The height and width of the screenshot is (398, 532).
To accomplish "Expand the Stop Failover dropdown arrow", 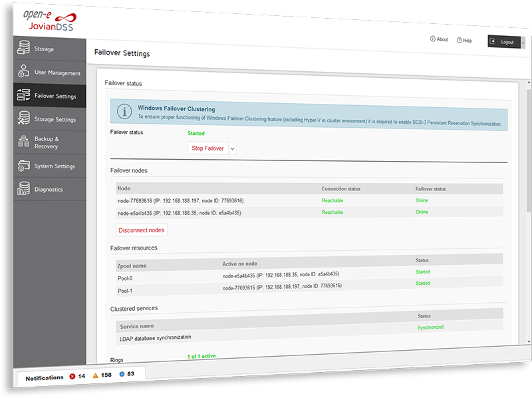I will 232,148.
